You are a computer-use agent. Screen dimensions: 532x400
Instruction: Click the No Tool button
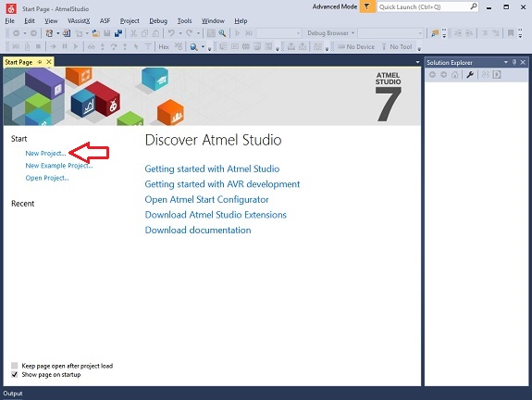click(x=397, y=47)
